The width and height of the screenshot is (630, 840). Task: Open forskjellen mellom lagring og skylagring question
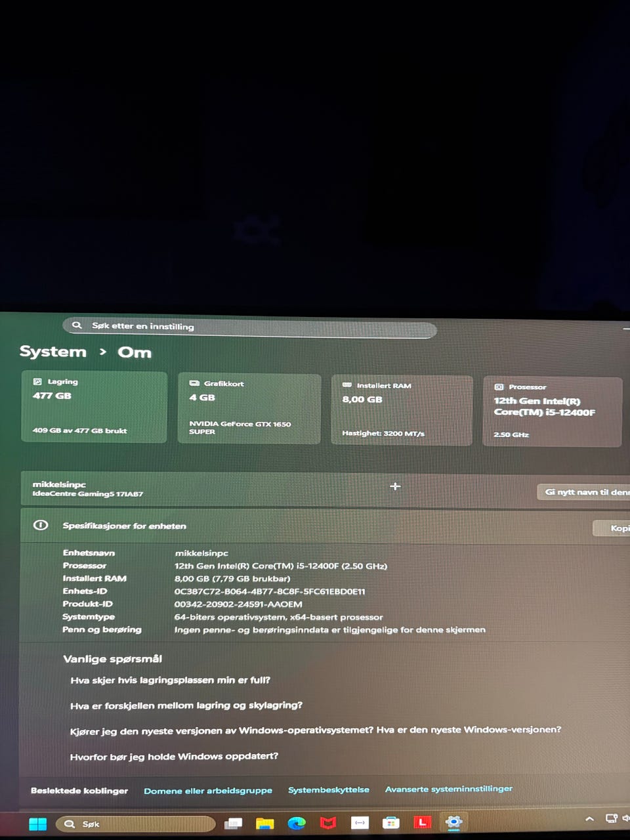tap(186, 705)
